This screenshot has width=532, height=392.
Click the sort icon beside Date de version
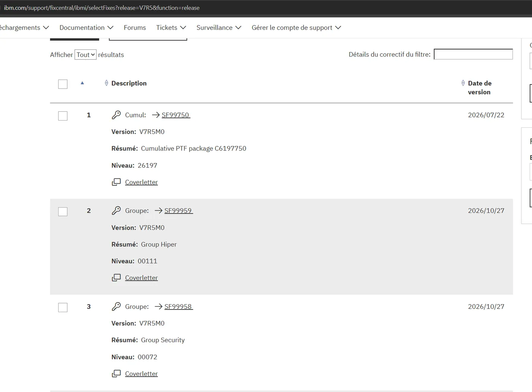pyautogui.click(x=463, y=83)
